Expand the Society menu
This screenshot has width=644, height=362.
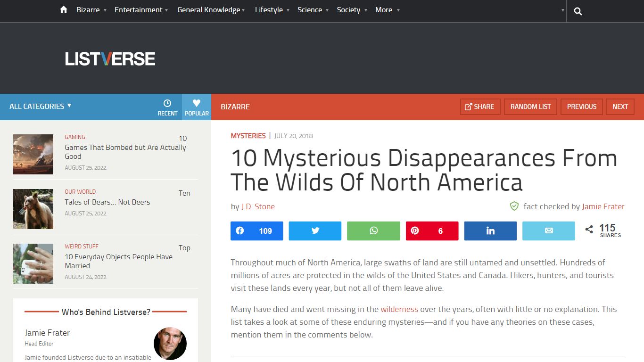pyautogui.click(x=352, y=10)
